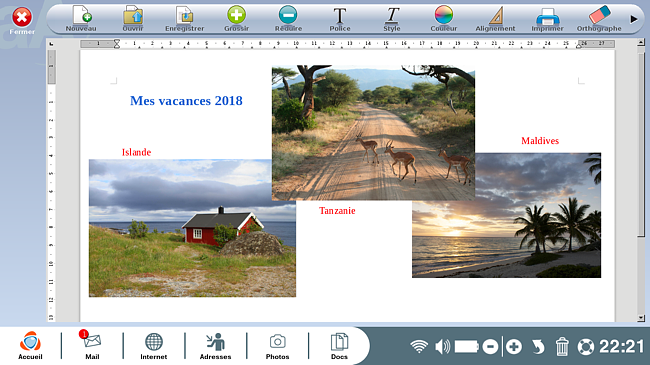The width and height of the screenshot is (650, 365).
Task: Click the Islande caption
Action: pos(136,152)
